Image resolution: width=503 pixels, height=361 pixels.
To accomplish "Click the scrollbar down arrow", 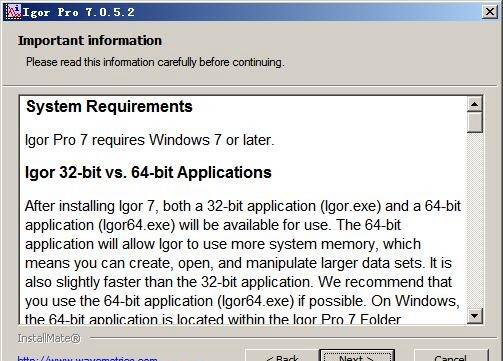I will tap(475, 315).
